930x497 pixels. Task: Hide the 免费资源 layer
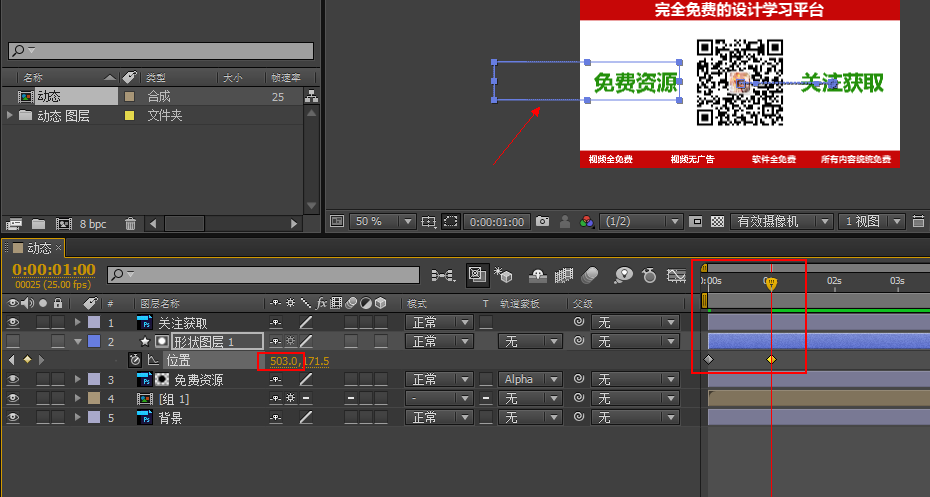(x=12, y=380)
